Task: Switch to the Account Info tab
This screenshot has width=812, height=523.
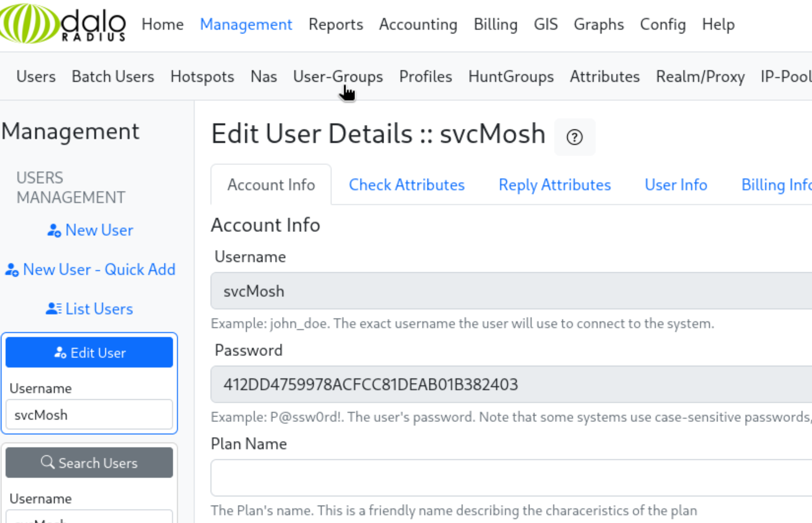Action: click(271, 184)
